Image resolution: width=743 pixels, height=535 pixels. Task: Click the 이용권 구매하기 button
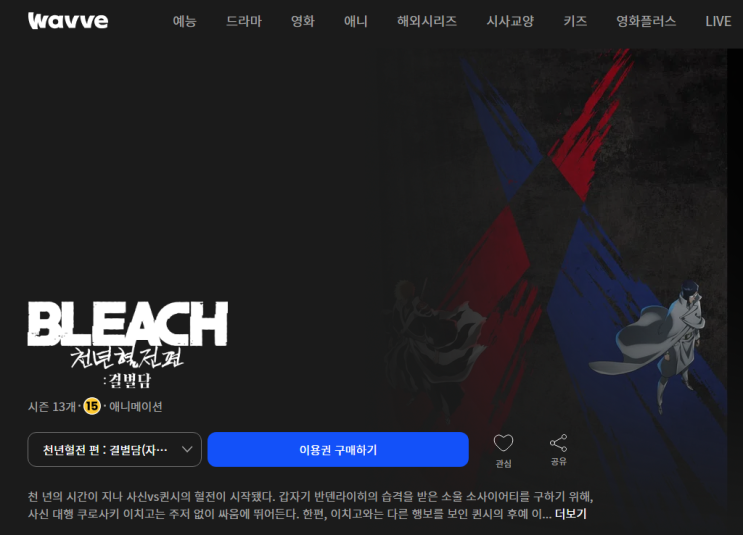(x=338, y=449)
